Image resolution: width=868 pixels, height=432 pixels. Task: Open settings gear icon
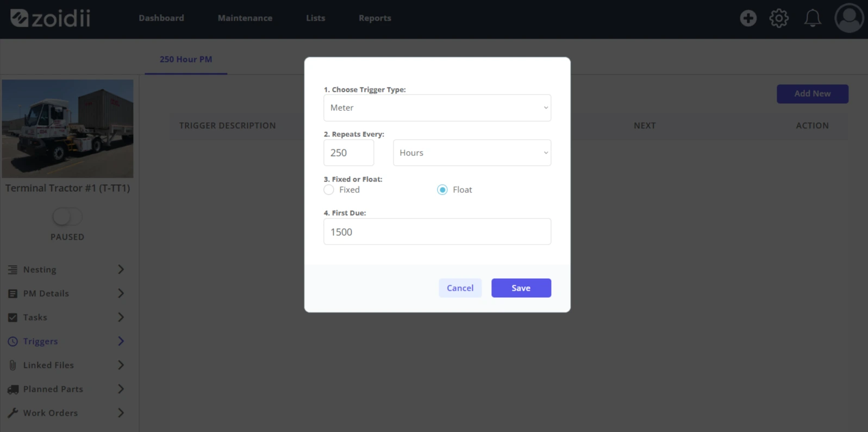pyautogui.click(x=779, y=18)
